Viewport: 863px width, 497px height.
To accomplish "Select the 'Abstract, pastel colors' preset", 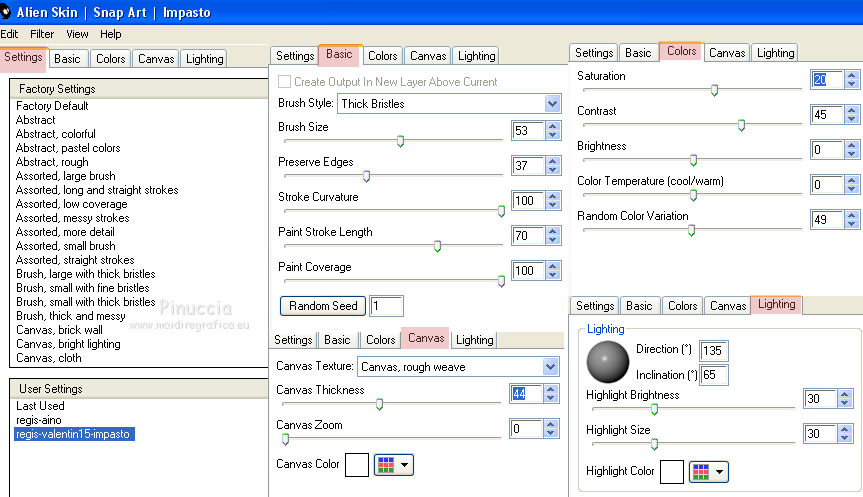I will click(x=68, y=148).
